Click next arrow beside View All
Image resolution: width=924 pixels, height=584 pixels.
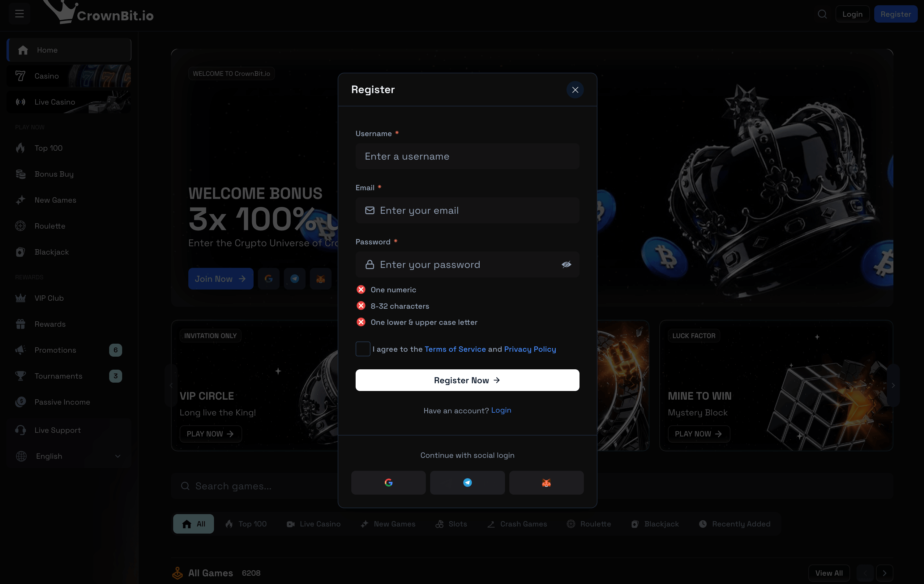tap(884, 573)
